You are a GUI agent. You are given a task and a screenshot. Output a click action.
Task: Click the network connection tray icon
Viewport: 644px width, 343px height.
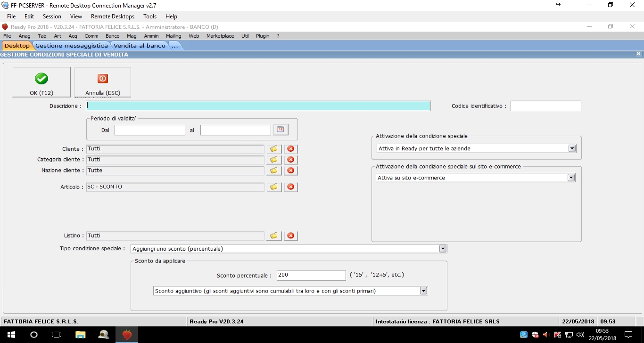point(569,335)
